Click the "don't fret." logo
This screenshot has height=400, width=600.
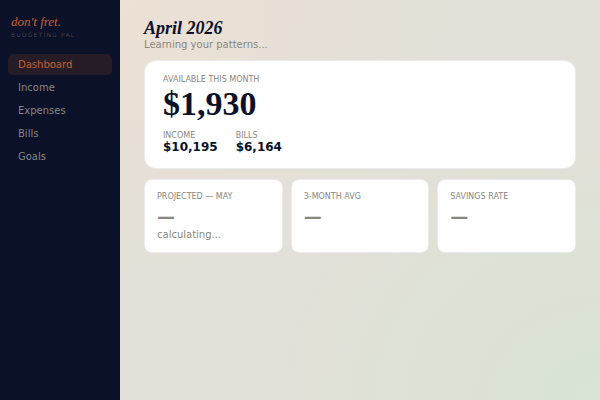[x=36, y=22]
